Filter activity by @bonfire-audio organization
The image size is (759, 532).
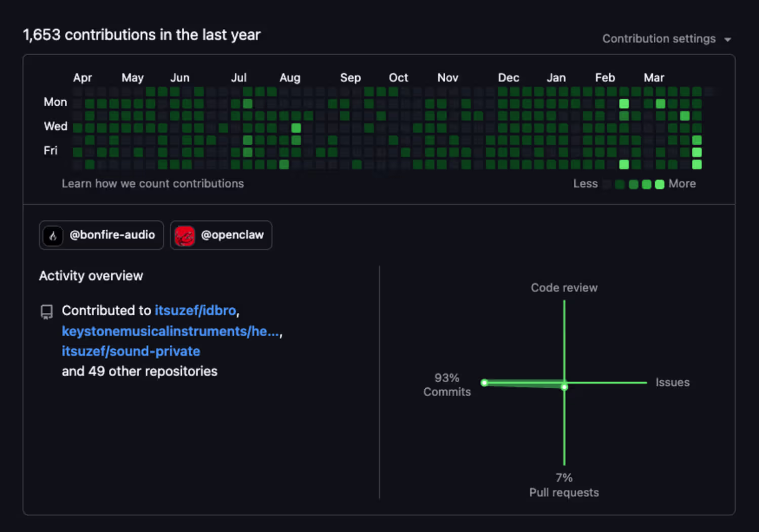[x=112, y=235]
